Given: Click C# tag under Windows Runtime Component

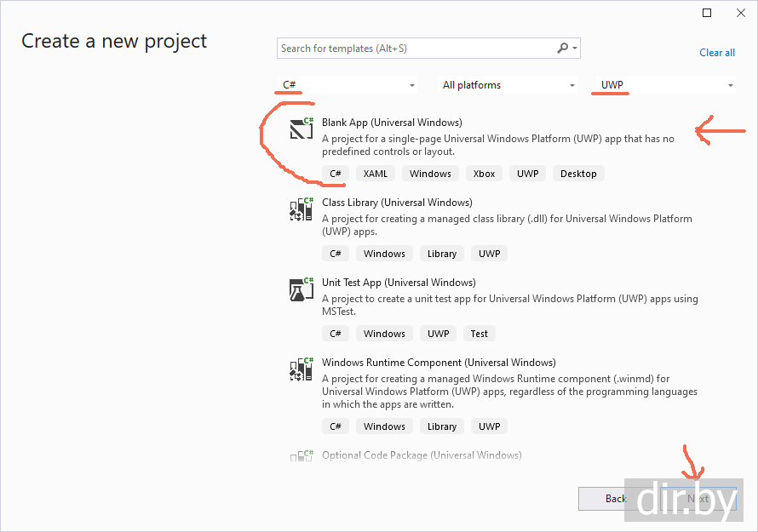Looking at the screenshot, I should tap(336, 426).
